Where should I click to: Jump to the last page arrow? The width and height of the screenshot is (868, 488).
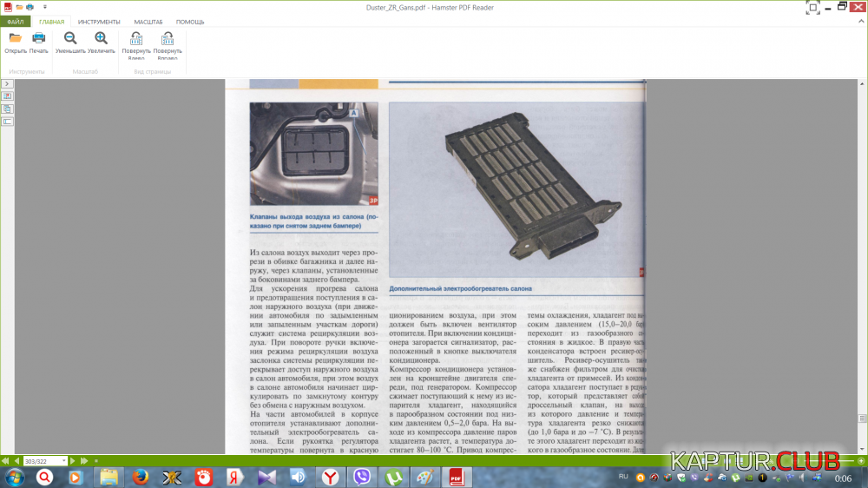point(84,460)
